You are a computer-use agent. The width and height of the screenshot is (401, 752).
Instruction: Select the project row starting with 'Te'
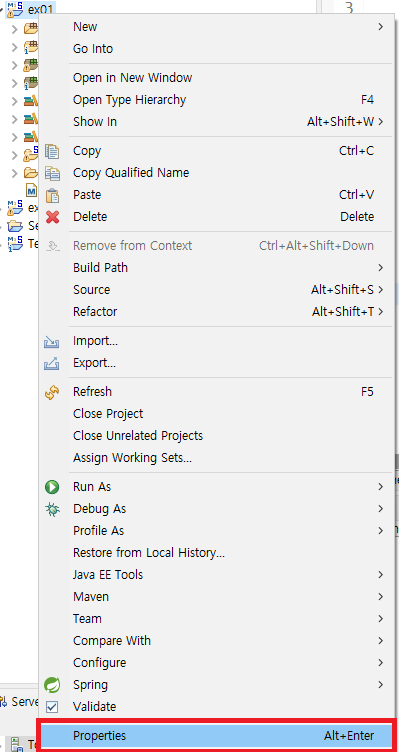tap(23, 244)
